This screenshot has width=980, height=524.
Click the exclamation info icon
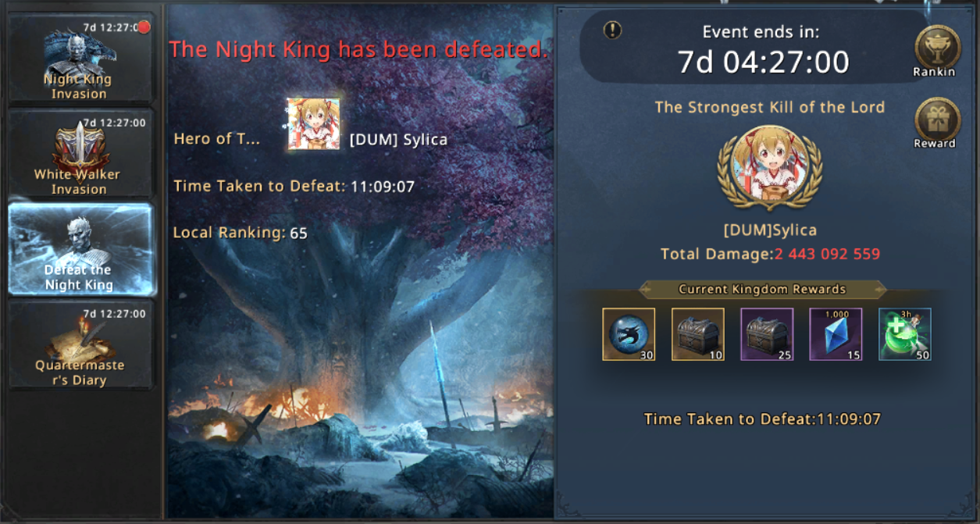(613, 30)
